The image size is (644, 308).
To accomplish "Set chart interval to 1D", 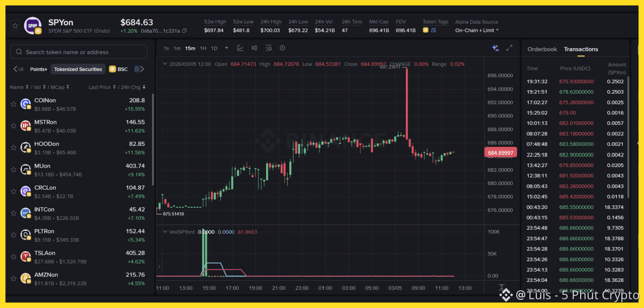I will (x=214, y=48).
